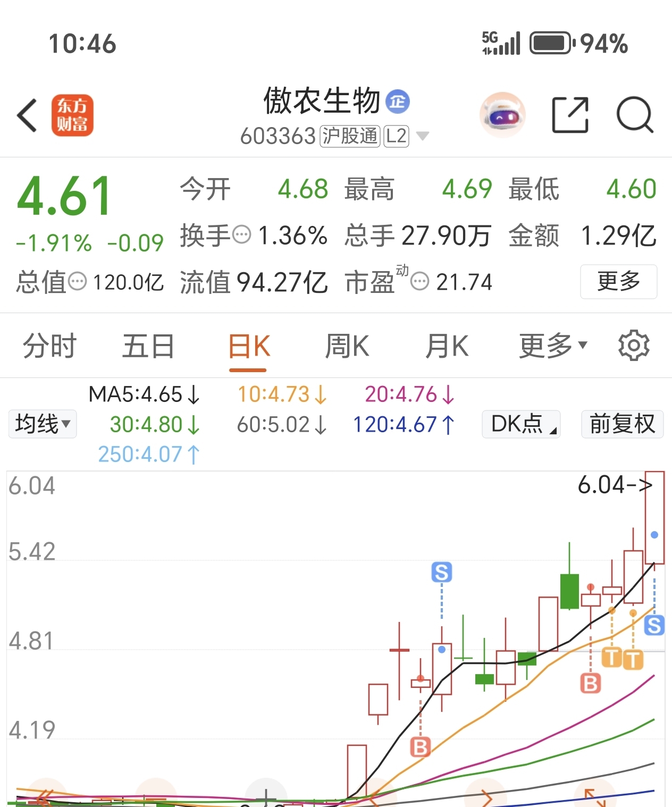Screen dimensions: 672x807
Task: Tap 总手 value 27.90万
Action: [x=446, y=236]
